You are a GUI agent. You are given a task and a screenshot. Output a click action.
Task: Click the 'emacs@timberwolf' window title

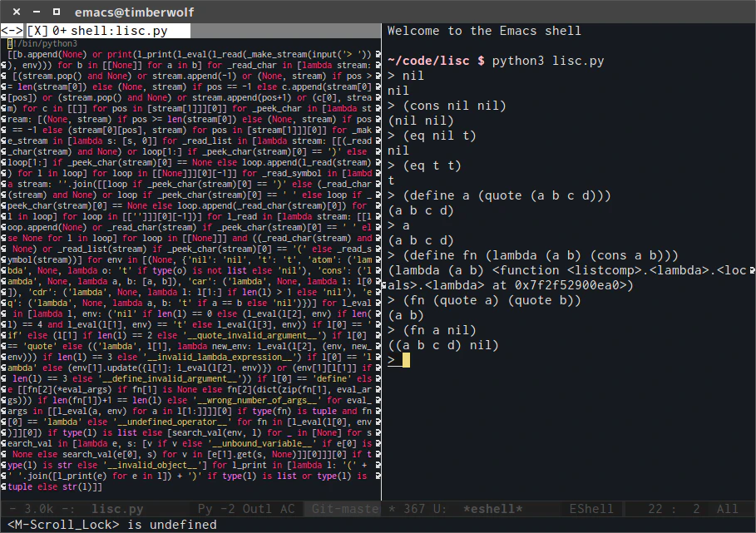click(x=134, y=12)
